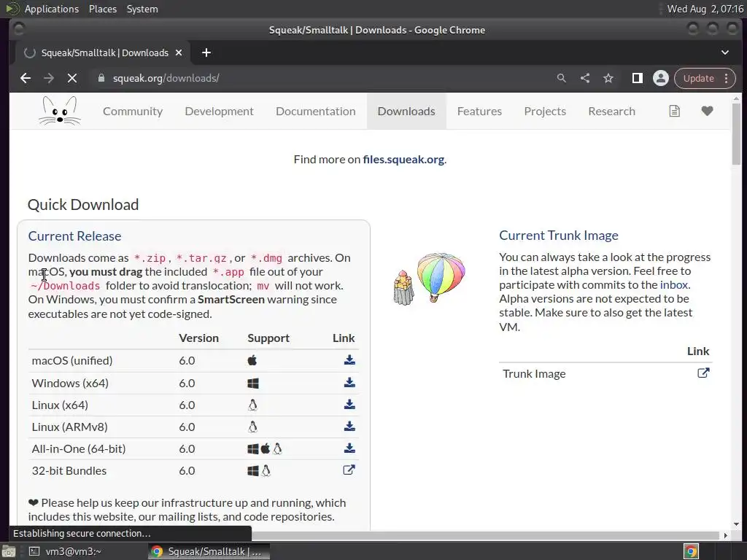
Task: Open the Documentation nav menu
Action: tap(315, 111)
